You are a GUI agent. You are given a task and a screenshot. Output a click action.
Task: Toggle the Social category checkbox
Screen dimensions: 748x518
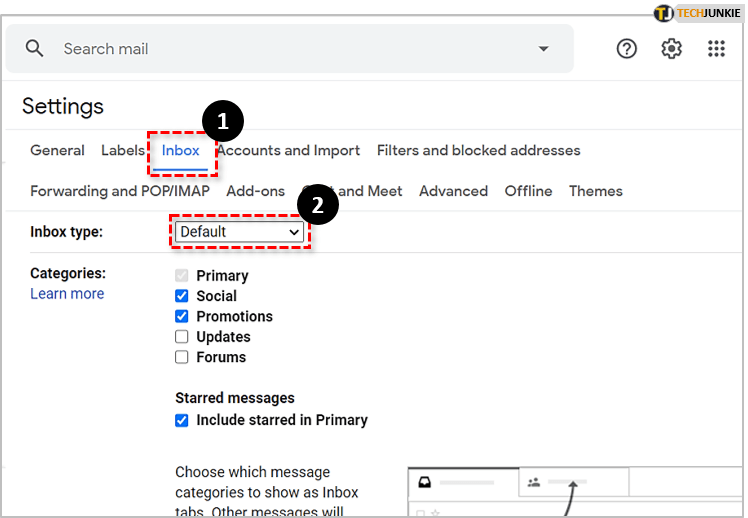(x=182, y=296)
